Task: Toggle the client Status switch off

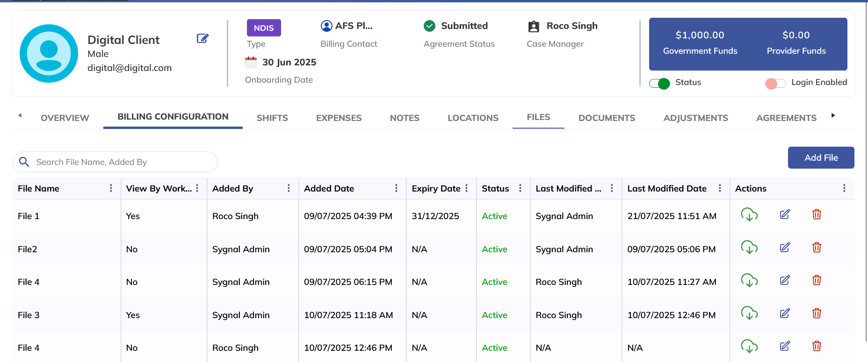Action: pos(659,84)
